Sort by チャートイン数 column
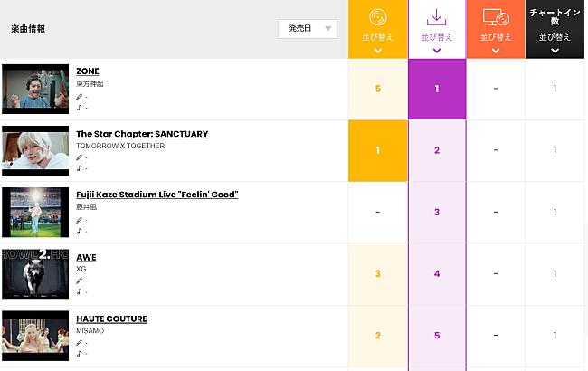This screenshot has height=371, width=588. [x=555, y=42]
